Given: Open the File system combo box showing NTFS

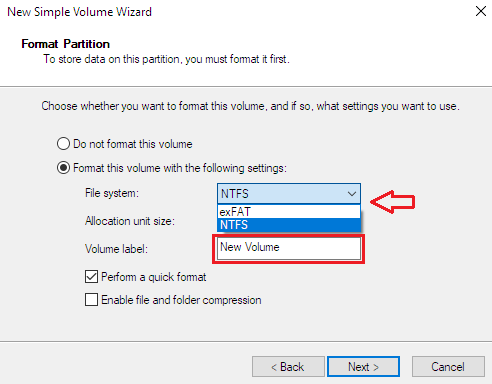Looking at the screenshot, I should [x=289, y=193].
